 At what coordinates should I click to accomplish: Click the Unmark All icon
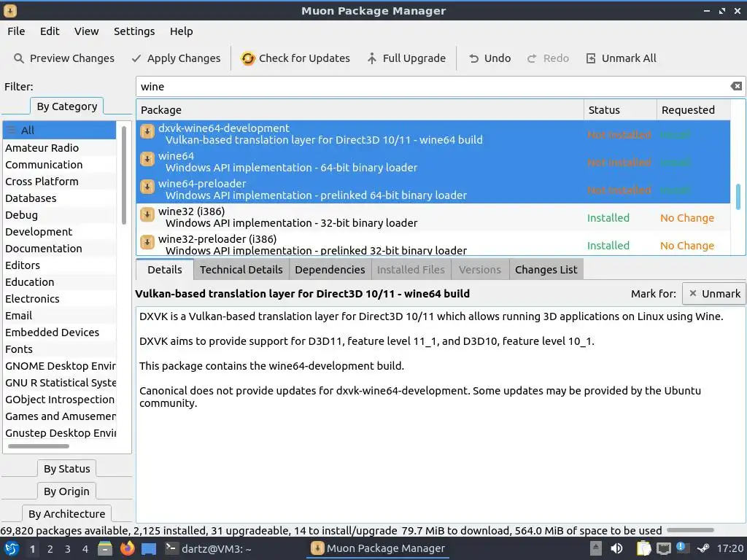pyautogui.click(x=591, y=58)
